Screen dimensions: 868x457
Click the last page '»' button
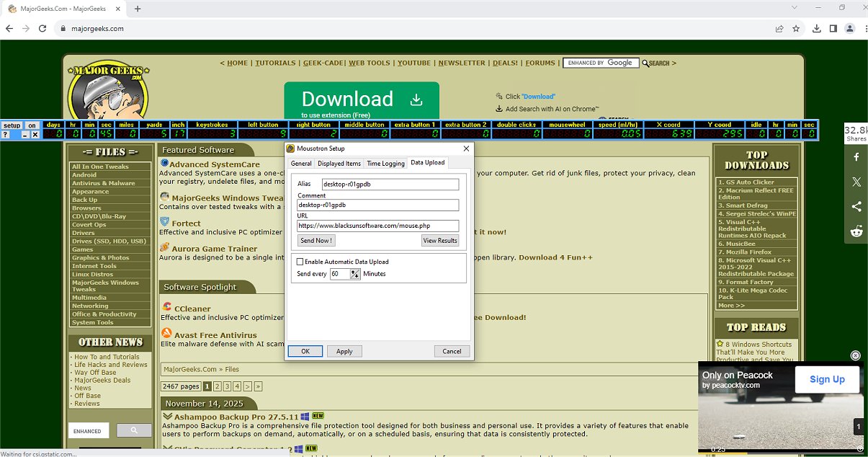coord(258,386)
